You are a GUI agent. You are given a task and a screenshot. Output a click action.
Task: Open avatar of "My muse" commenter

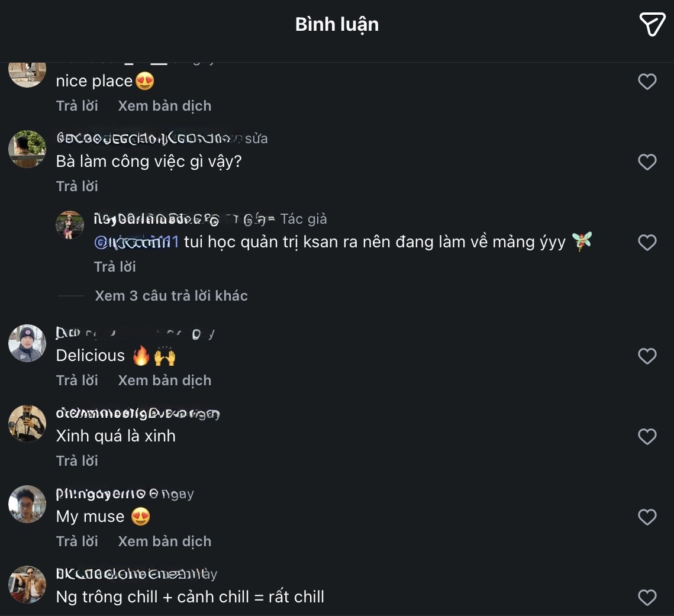coord(27,504)
